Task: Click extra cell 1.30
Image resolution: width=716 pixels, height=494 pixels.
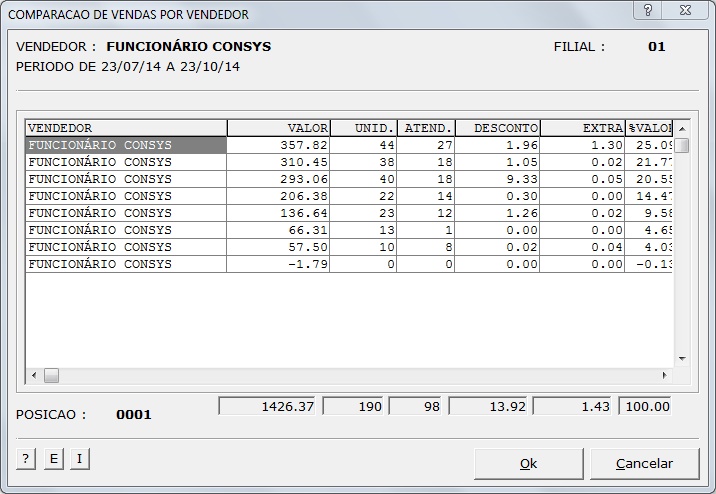Action: (582, 145)
